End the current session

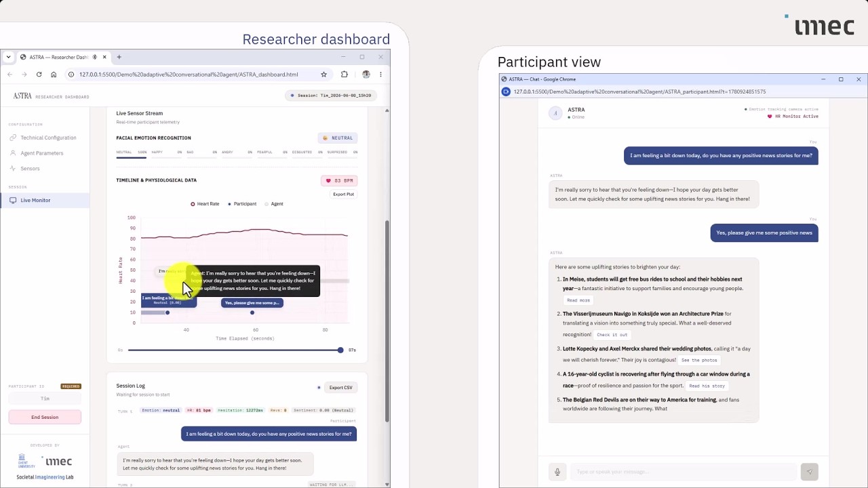(x=45, y=418)
